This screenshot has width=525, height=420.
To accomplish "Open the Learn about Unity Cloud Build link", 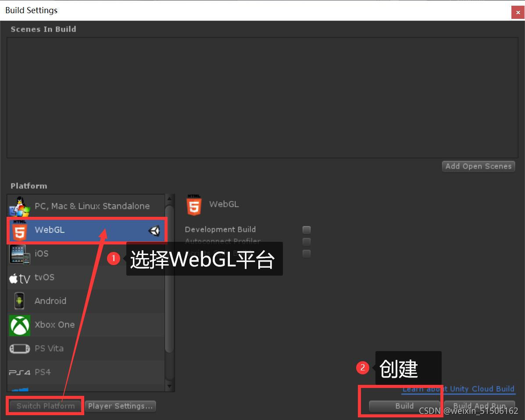I will pos(458,389).
